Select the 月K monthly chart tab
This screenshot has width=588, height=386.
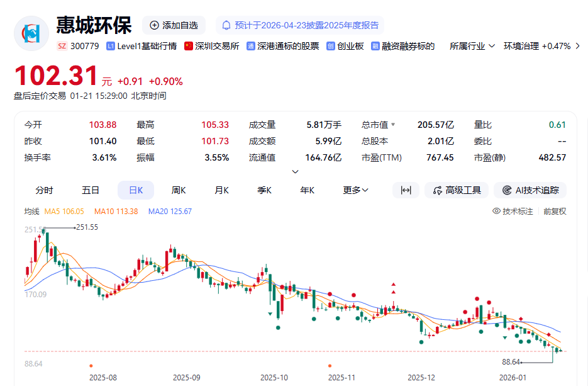[221, 190]
